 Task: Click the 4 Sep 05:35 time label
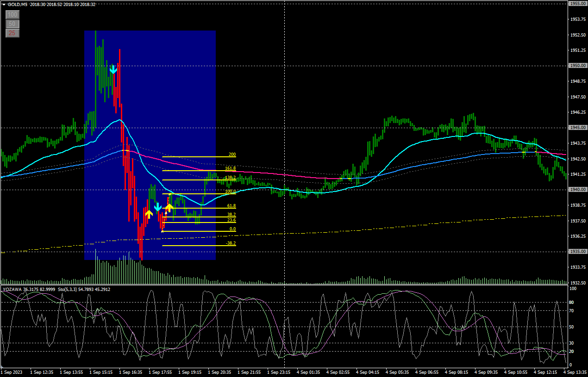(x=400, y=372)
